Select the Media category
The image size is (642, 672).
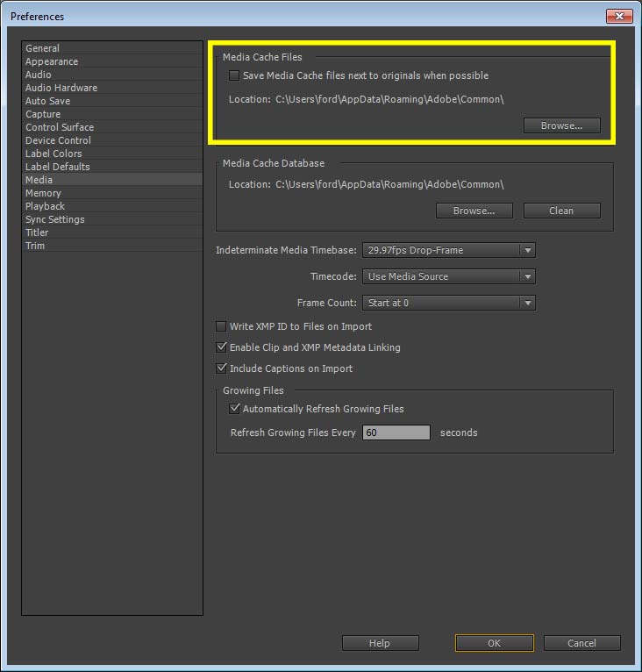[x=112, y=180]
